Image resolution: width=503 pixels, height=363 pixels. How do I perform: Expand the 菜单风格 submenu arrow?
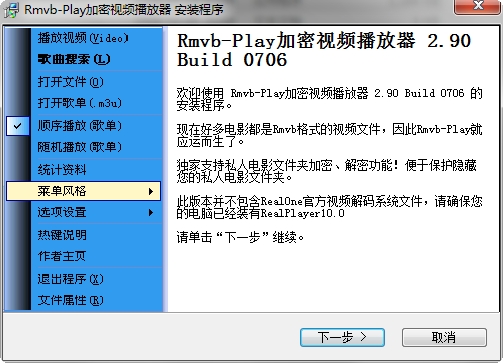[x=151, y=191]
